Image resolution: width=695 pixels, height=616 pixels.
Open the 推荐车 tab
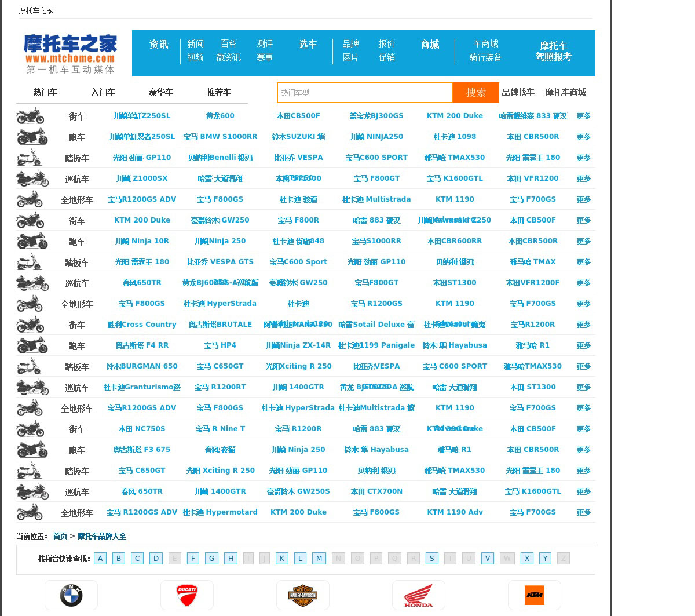point(219,92)
